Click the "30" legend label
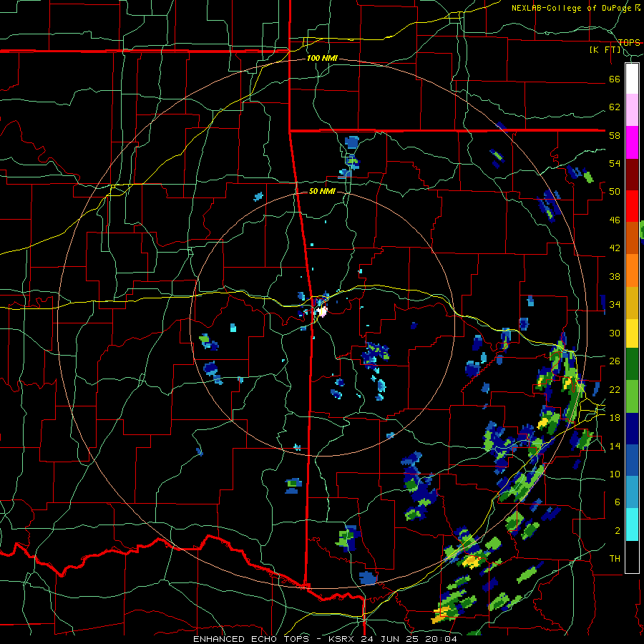 (615, 333)
